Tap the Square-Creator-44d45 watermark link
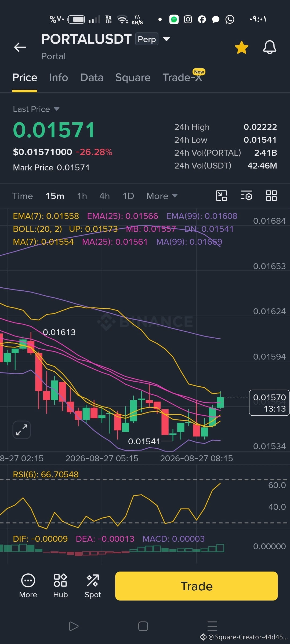The height and width of the screenshot is (644, 290). [244, 637]
